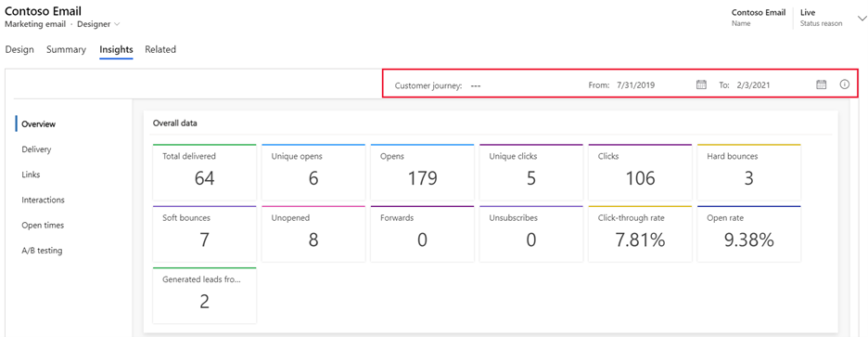
Task: Click the To date field 2/3/2021
Action: coord(754,85)
